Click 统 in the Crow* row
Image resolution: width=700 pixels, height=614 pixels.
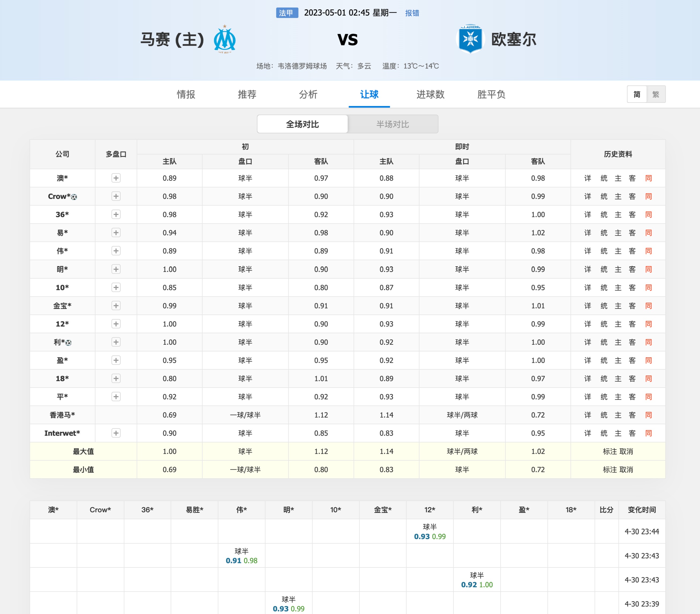pyautogui.click(x=604, y=196)
